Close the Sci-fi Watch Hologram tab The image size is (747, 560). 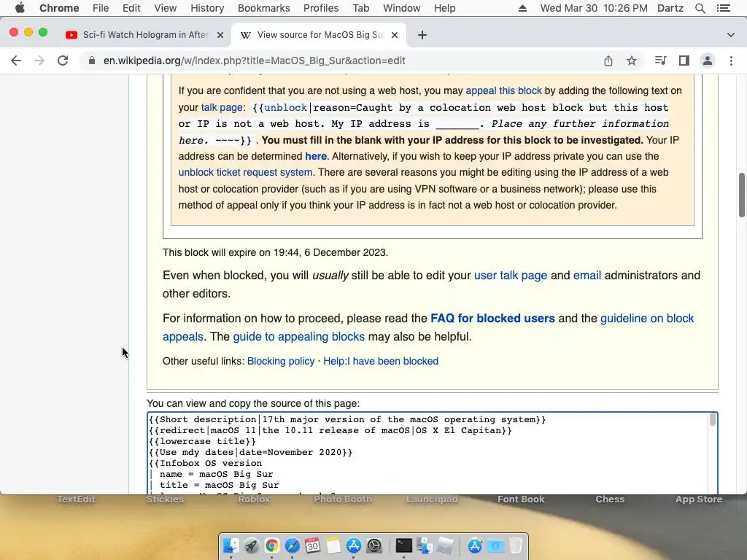pyautogui.click(x=220, y=35)
